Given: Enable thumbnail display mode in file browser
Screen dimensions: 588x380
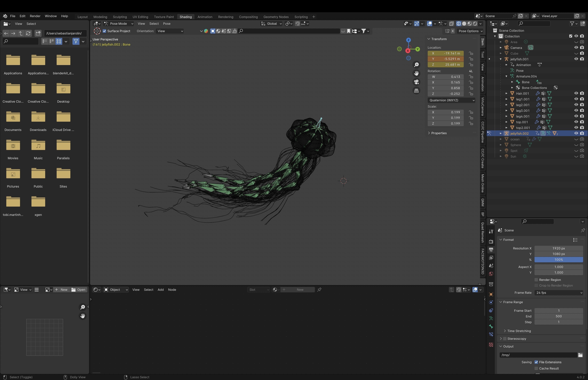Looking at the screenshot, I should [59, 41].
